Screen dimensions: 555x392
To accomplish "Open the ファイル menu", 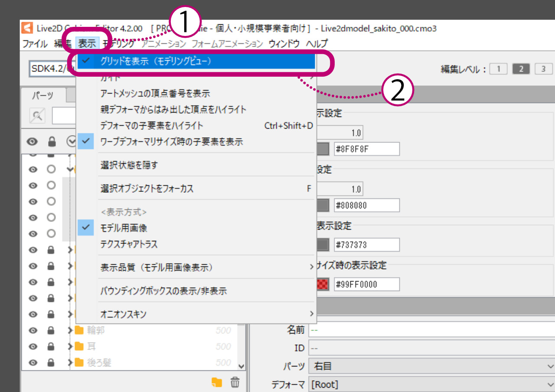I will [35, 44].
